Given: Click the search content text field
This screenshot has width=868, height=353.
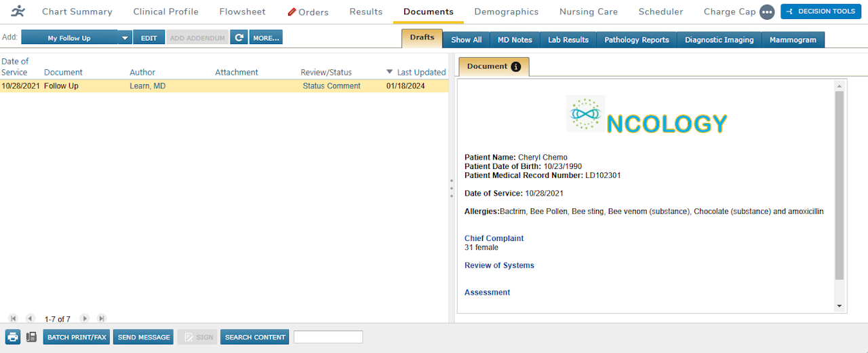Looking at the screenshot, I should pyautogui.click(x=328, y=337).
